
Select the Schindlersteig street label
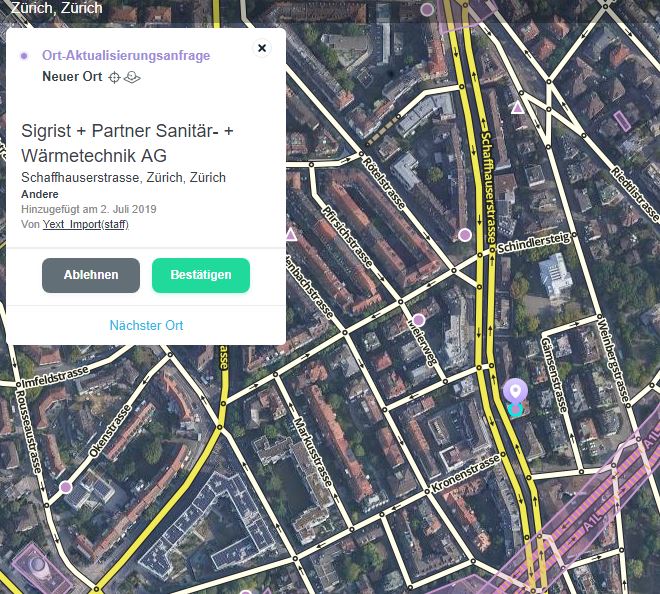pyautogui.click(x=534, y=243)
